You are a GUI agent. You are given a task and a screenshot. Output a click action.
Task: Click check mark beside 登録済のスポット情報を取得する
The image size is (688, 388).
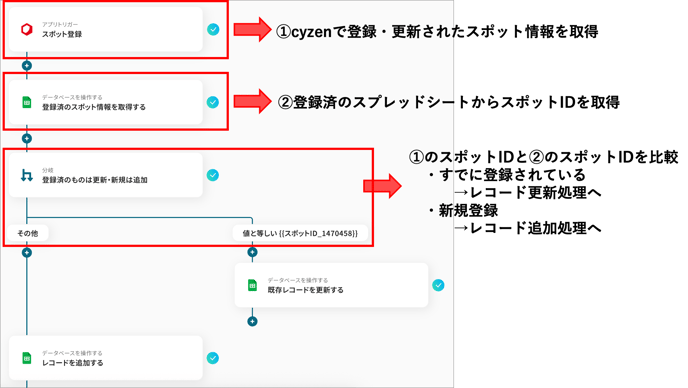pyautogui.click(x=213, y=102)
